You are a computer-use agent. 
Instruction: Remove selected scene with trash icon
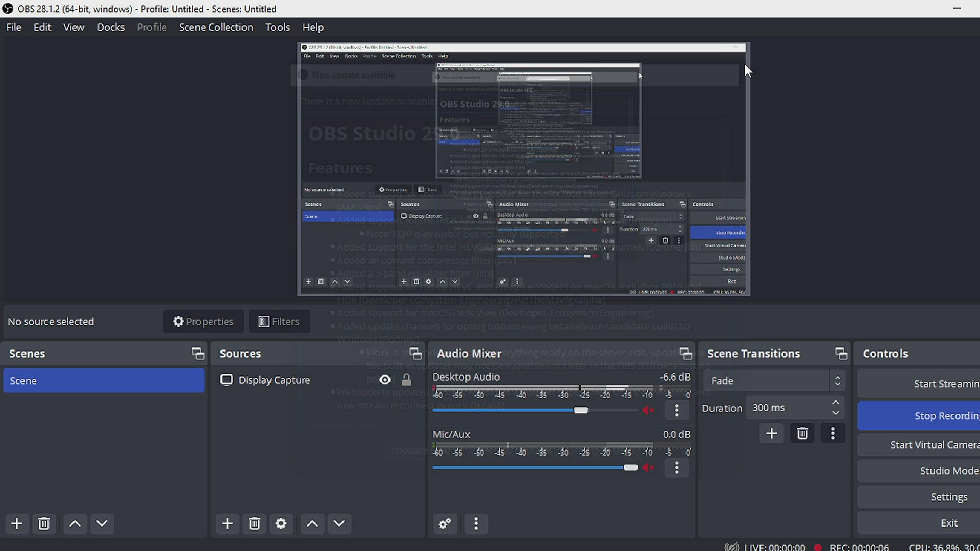[44, 523]
